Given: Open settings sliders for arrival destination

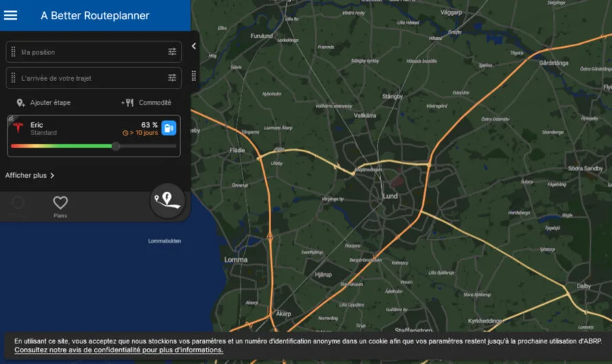Looking at the screenshot, I should (x=172, y=78).
